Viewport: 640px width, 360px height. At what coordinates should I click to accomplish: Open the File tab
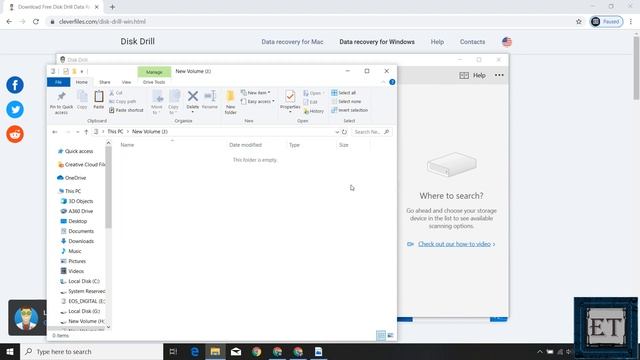(x=58, y=82)
